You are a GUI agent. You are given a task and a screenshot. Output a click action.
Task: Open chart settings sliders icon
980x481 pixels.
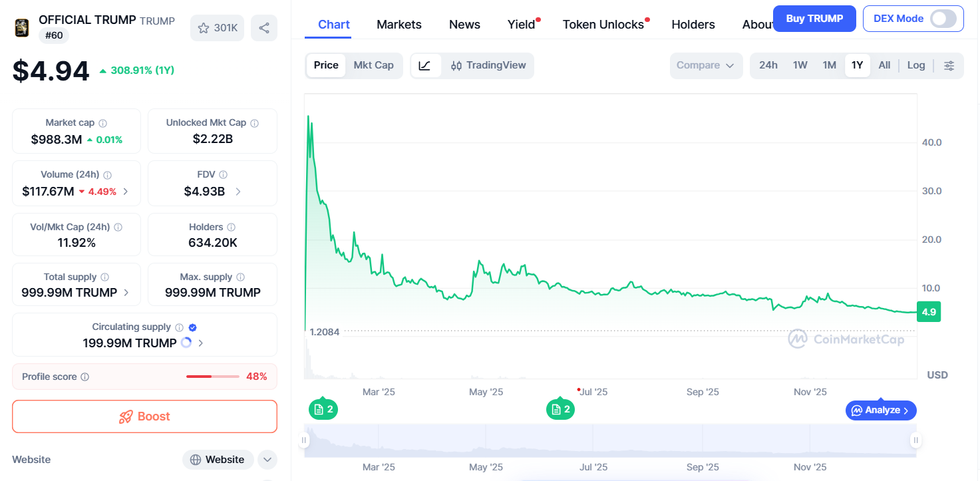click(x=949, y=65)
